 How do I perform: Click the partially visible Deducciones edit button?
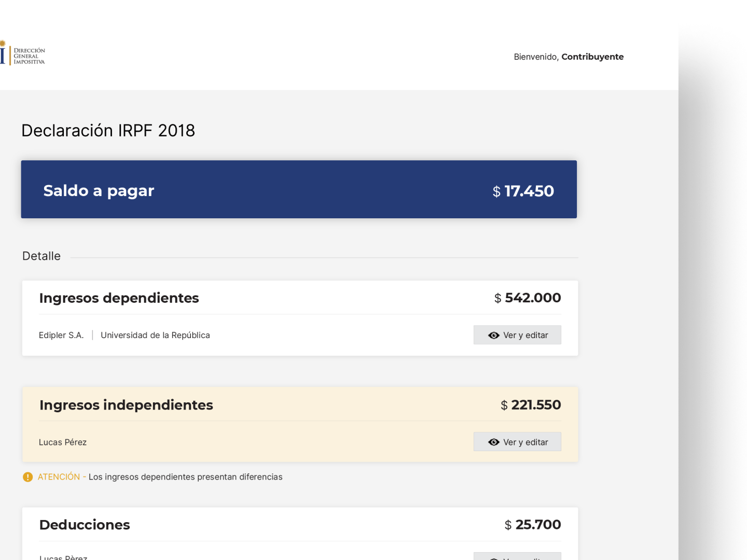coord(517,556)
